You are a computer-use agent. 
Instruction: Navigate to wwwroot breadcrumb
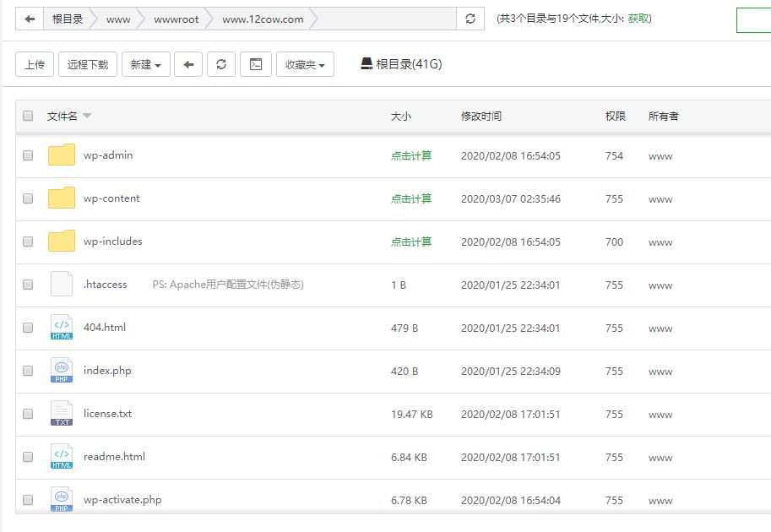(x=176, y=19)
